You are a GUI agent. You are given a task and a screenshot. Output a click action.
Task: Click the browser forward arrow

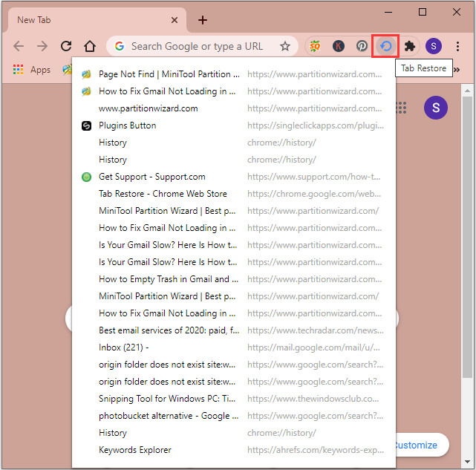(x=42, y=46)
